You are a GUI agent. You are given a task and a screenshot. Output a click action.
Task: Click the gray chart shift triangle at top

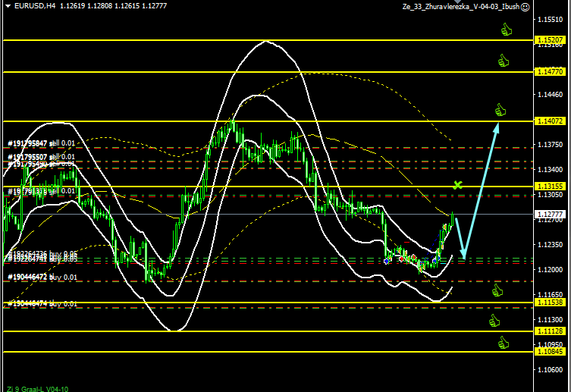[x=457, y=2]
